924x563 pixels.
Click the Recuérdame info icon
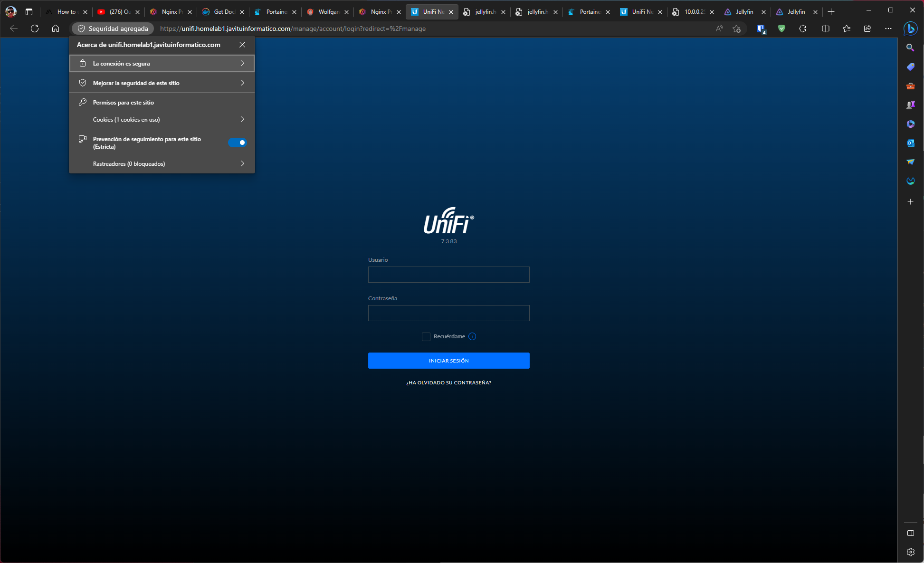472,336
